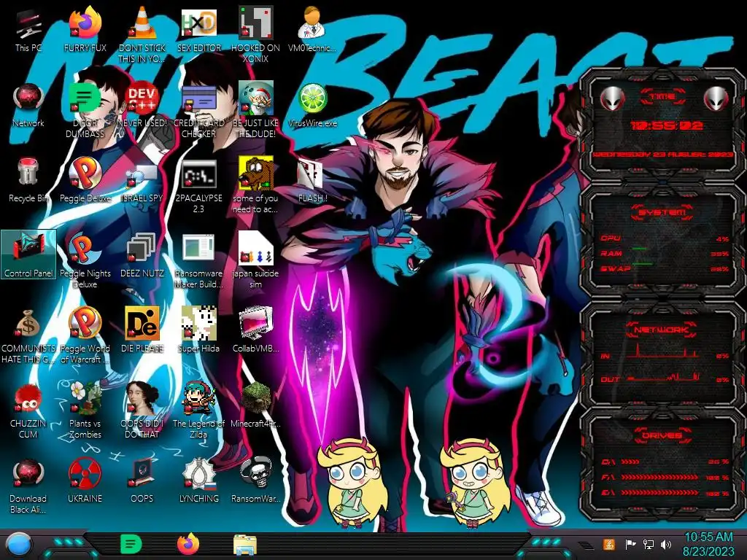Click the CPU usage row in widget
Image resolution: width=747 pixels, height=560 pixels.
pyautogui.click(x=665, y=238)
